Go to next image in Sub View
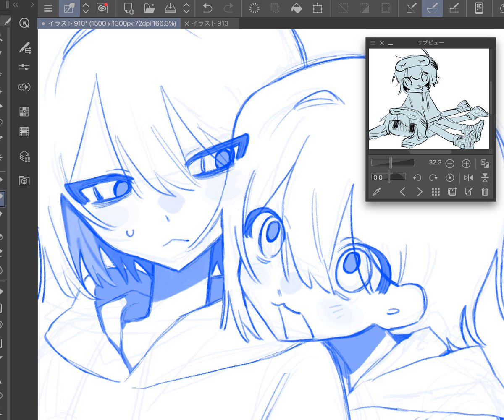504x420 pixels. tap(419, 192)
